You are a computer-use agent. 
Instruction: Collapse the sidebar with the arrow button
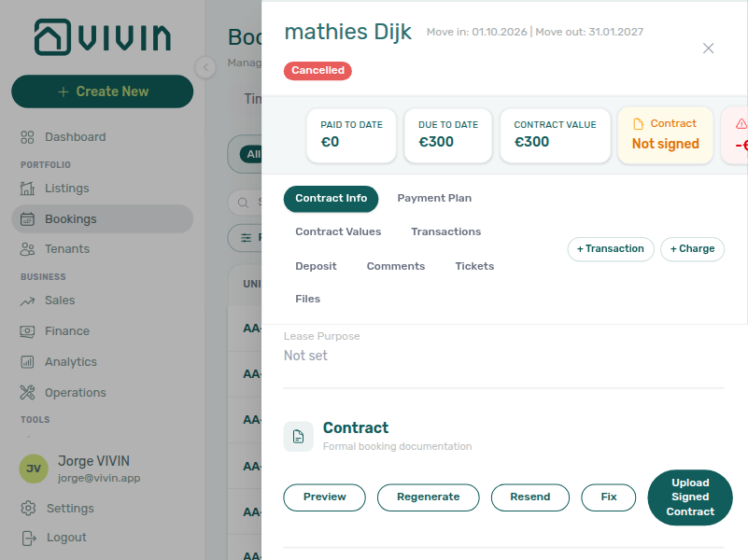point(205,67)
